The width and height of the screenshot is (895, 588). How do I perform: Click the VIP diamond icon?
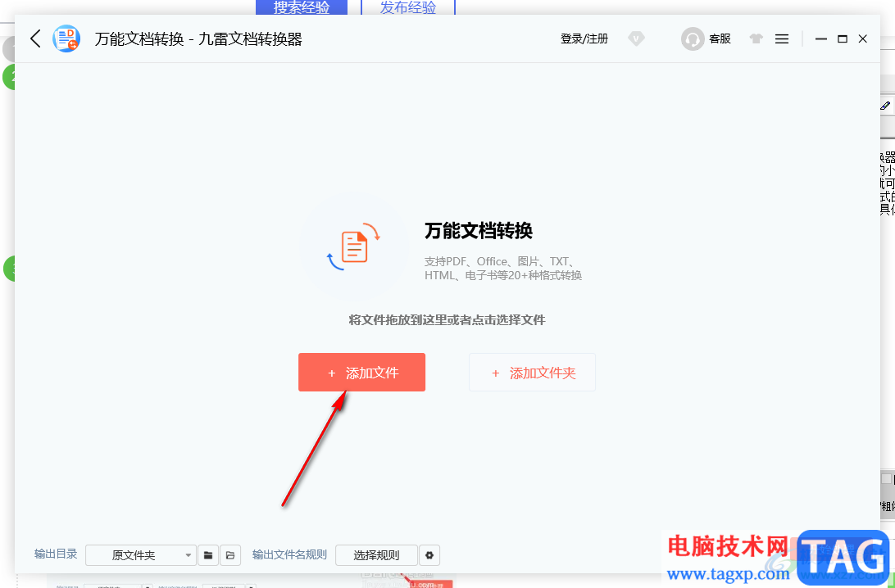pyautogui.click(x=636, y=38)
